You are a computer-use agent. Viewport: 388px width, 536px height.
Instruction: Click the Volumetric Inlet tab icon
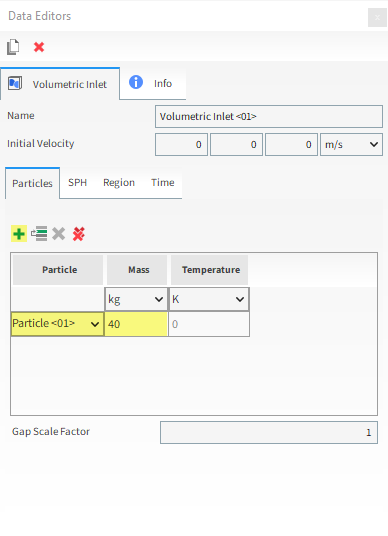pyautogui.click(x=15, y=83)
